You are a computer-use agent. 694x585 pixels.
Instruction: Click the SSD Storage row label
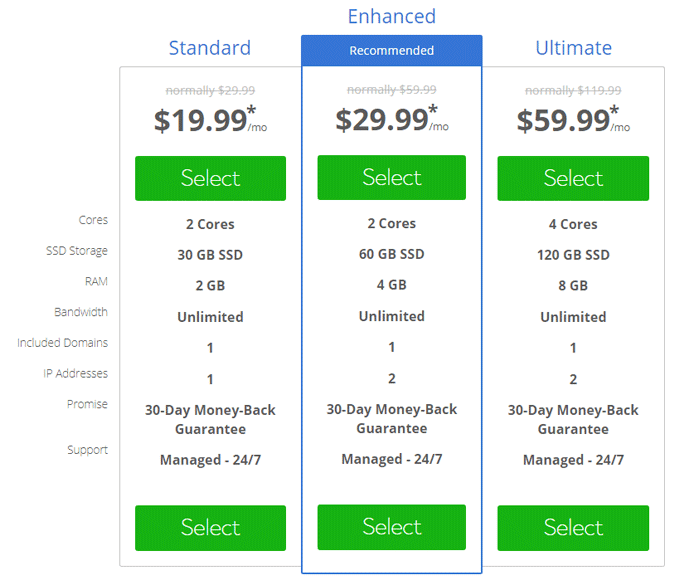[77, 251]
